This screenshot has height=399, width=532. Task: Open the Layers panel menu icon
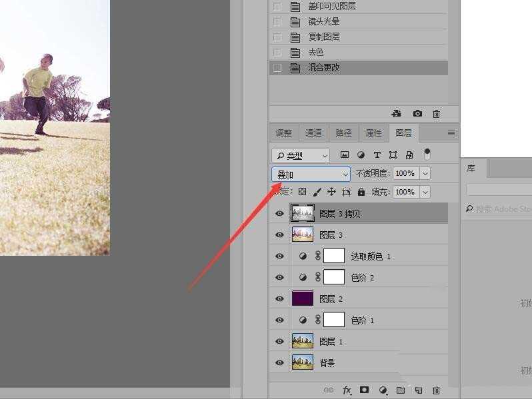point(451,133)
